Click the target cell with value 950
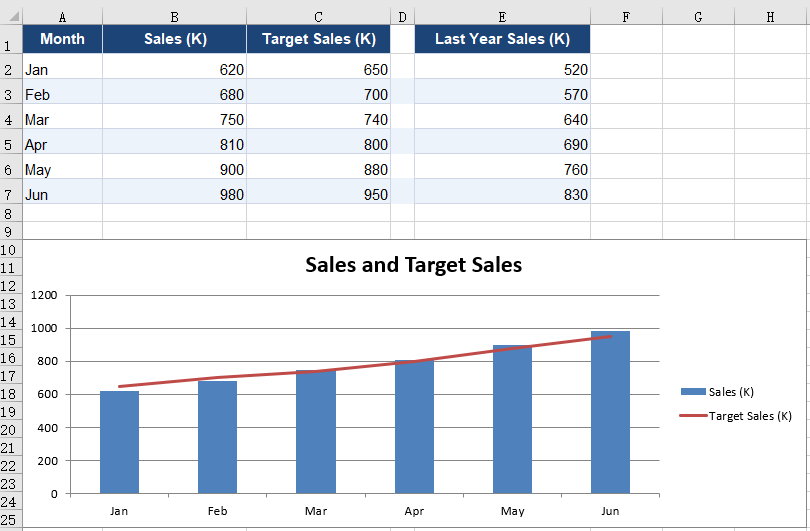Viewport: 810px width, 531px height. point(318,192)
